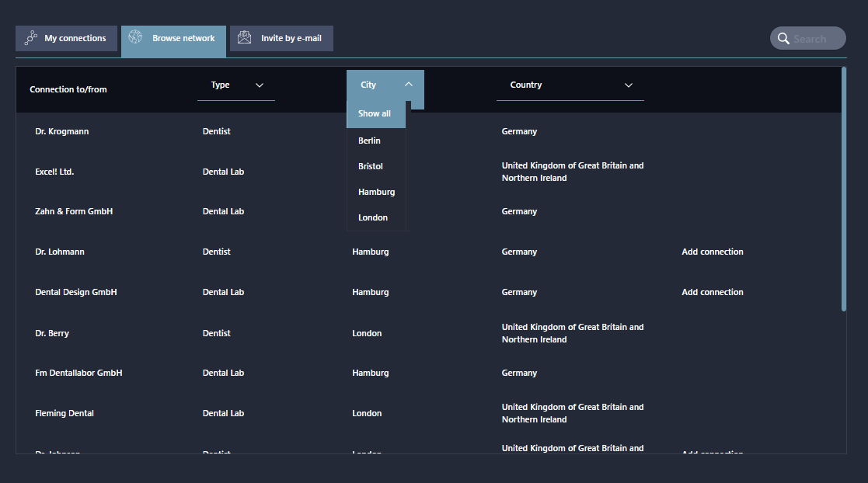868x483 pixels.
Task: Open the My connections tab
Action: (66, 38)
